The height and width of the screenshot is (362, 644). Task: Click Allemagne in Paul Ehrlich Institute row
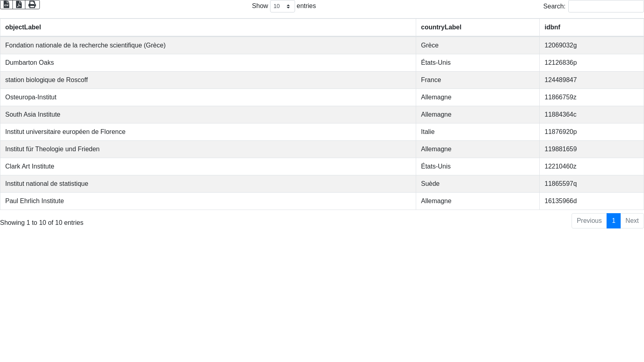click(478, 201)
